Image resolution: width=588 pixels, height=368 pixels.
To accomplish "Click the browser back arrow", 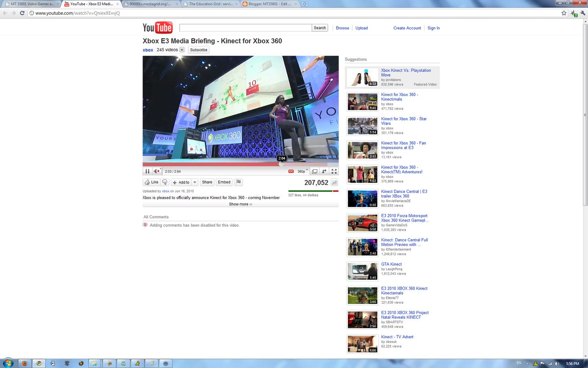I will 5,13.
